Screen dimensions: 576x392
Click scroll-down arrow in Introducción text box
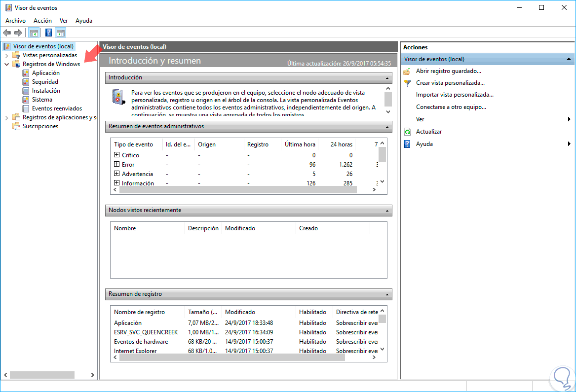388,112
